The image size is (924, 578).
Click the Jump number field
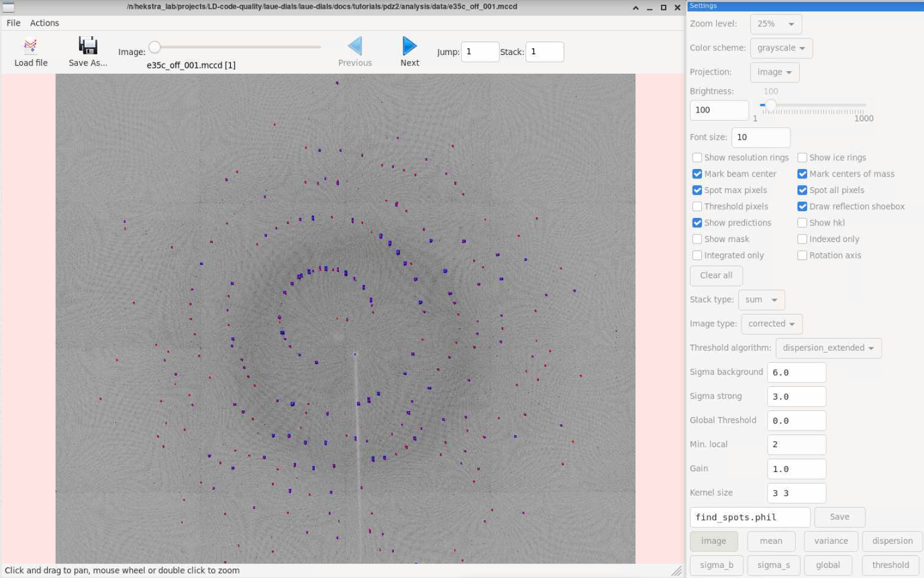point(480,52)
